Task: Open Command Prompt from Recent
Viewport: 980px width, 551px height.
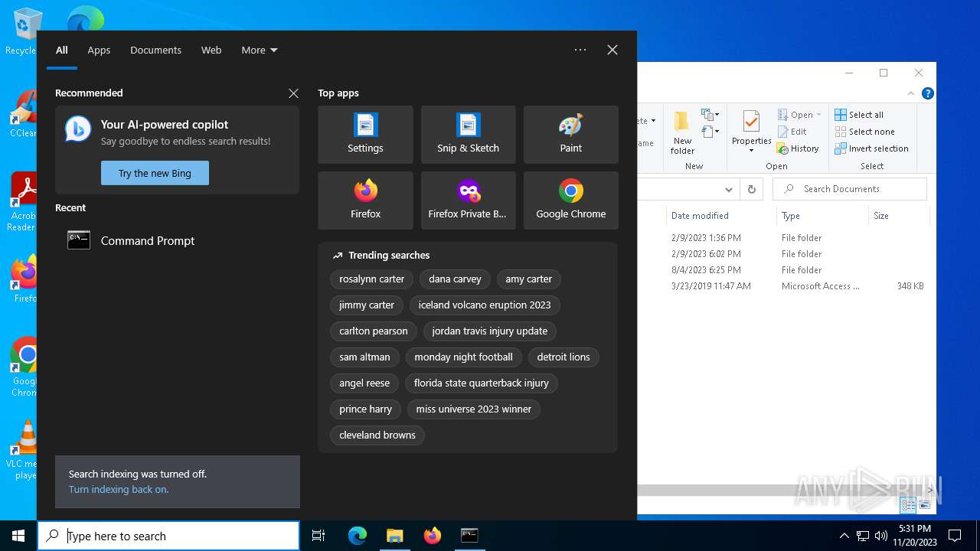Action: 177,240
